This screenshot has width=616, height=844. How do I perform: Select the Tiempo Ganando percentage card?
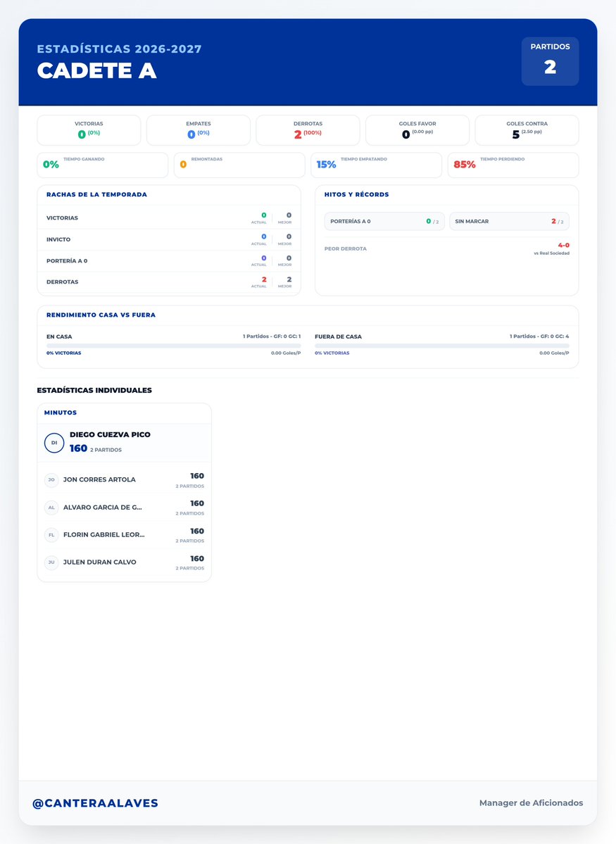[x=102, y=165]
